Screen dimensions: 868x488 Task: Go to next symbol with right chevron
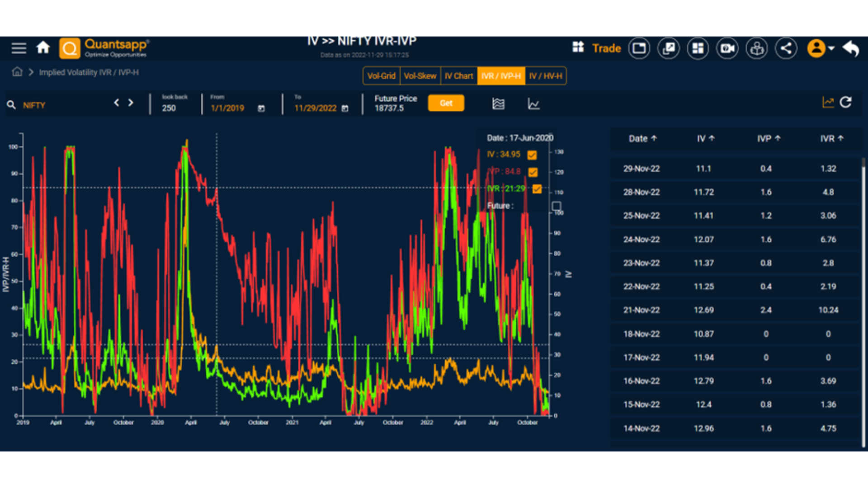point(131,103)
